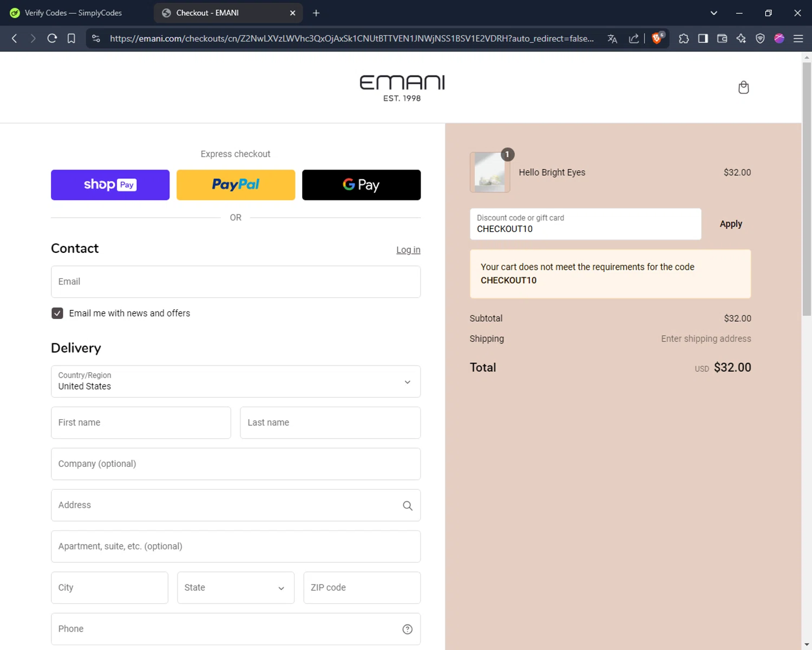Click the phone field help icon
The height and width of the screenshot is (650, 812).
click(408, 629)
